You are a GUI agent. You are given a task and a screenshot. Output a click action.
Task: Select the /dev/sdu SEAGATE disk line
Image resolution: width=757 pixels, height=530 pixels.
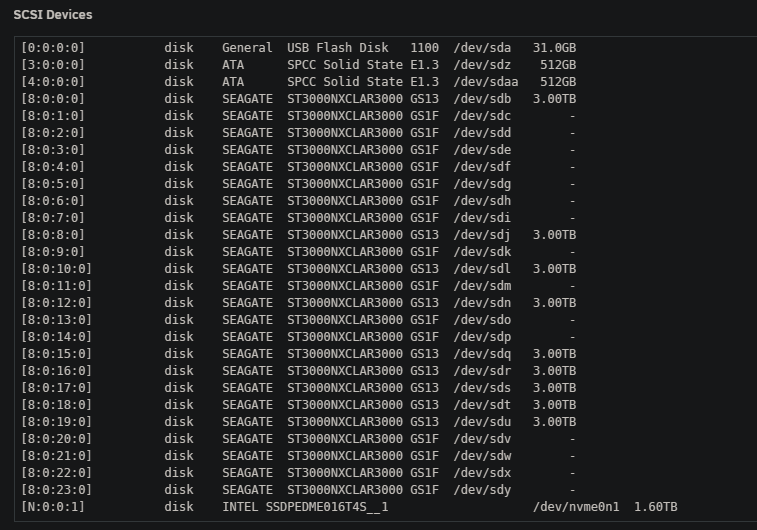tap(298, 422)
